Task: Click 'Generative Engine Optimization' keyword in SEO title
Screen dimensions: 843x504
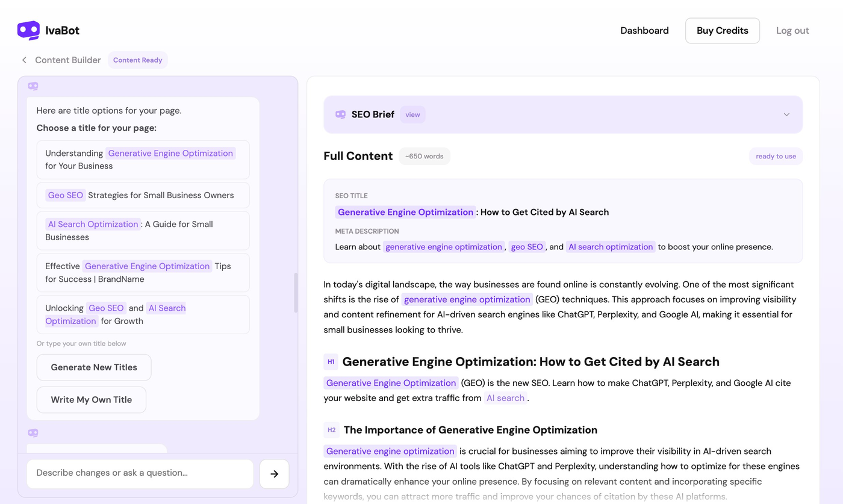Action: coord(406,212)
